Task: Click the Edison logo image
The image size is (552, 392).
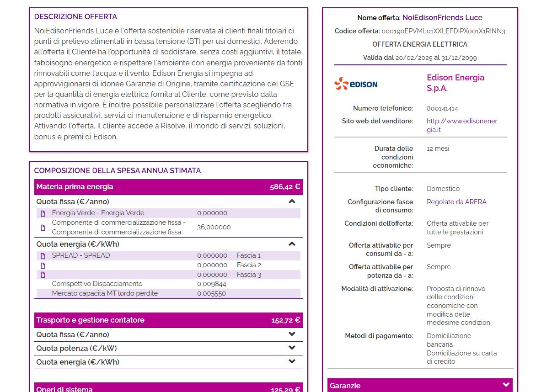Action: click(x=356, y=84)
